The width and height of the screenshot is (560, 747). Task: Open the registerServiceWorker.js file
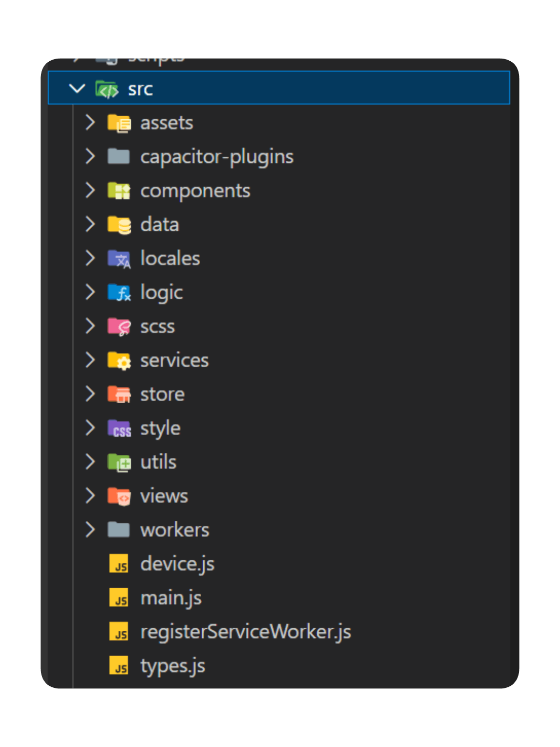(x=246, y=631)
